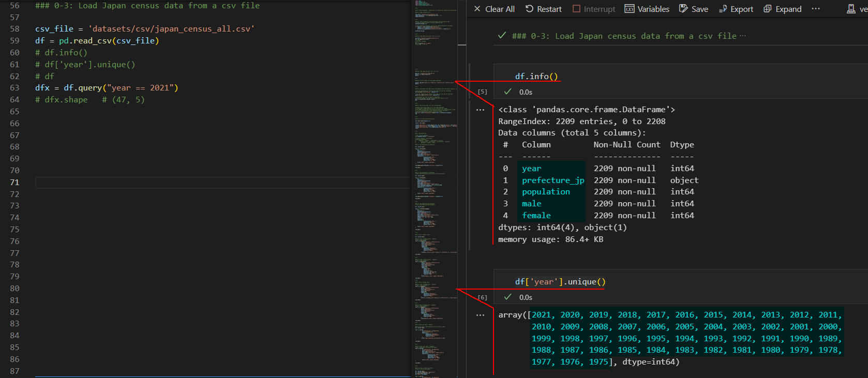Click the editor minimap code overview
Screen dimensions: 868x378
coord(435,189)
